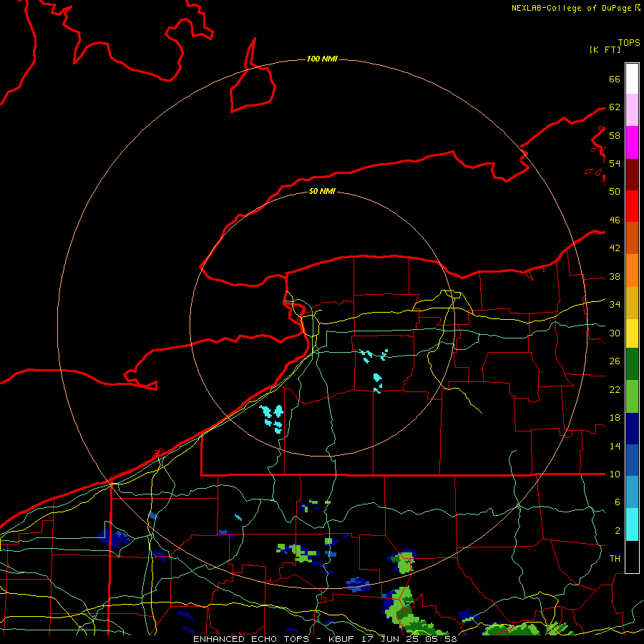Click the 46 legend value
Viewport: 644px width, 644px height.
coord(615,220)
